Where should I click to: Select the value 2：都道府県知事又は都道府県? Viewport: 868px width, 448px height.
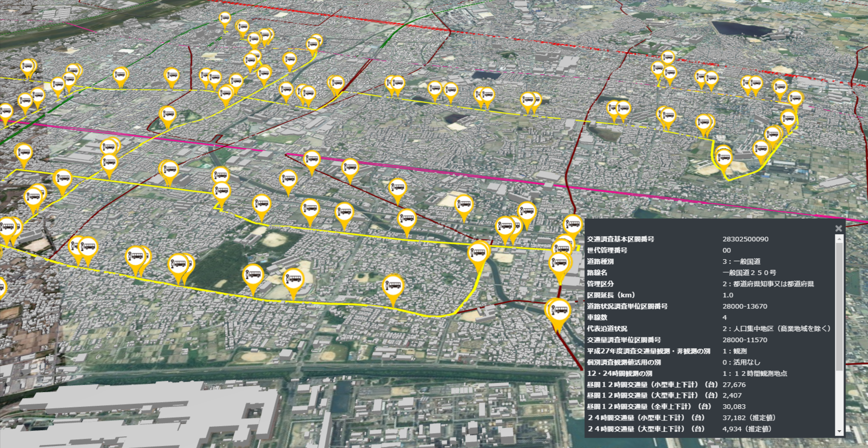[x=768, y=284]
